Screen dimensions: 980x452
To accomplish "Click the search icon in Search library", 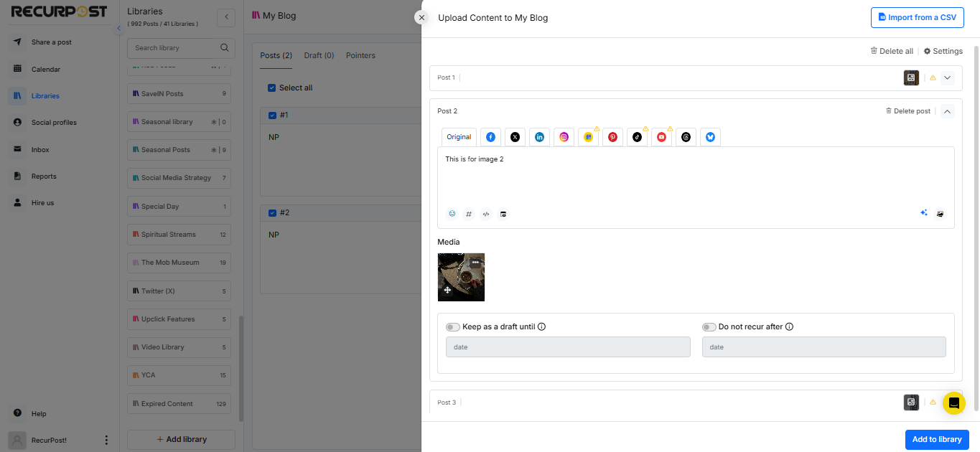I will click(224, 48).
